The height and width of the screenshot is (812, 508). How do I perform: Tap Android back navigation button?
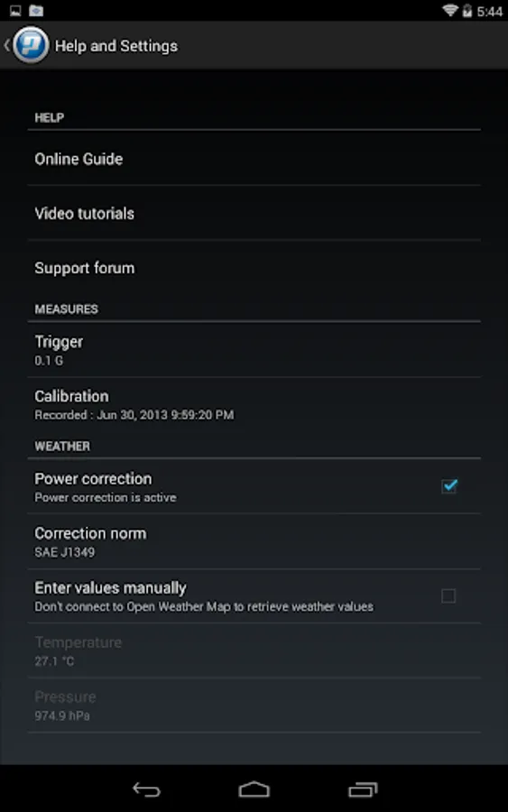146,789
